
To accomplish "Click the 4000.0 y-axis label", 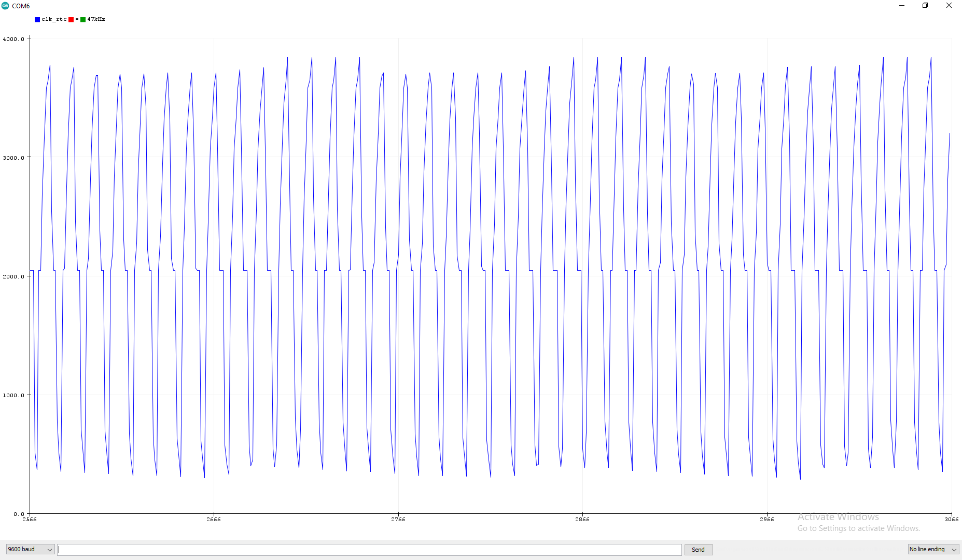I will pyautogui.click(x=13, y=39).
